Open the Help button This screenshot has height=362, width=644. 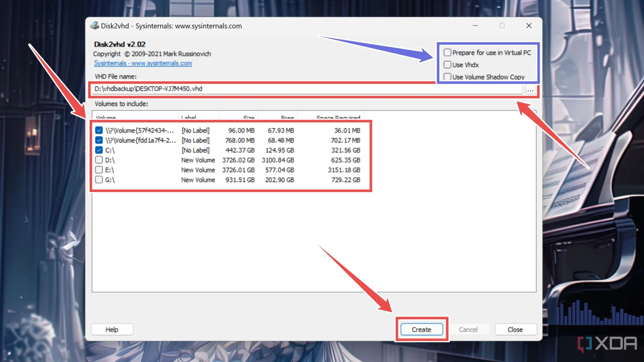coord(112,330)
